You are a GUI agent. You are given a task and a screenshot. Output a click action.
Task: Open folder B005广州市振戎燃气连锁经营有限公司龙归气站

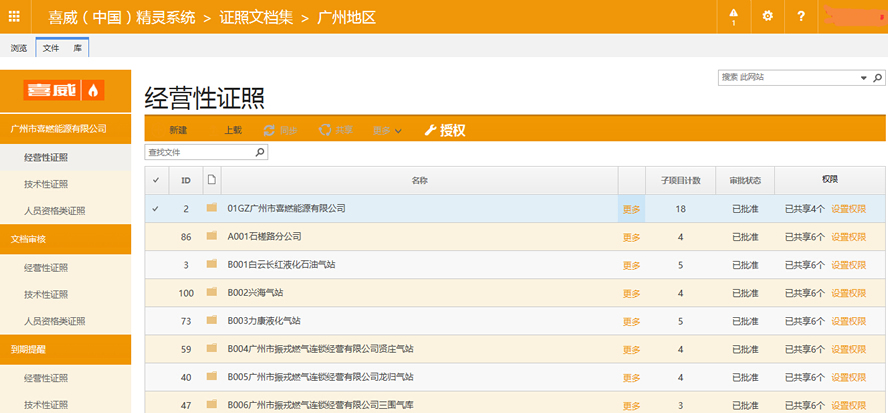coord(320,377)
